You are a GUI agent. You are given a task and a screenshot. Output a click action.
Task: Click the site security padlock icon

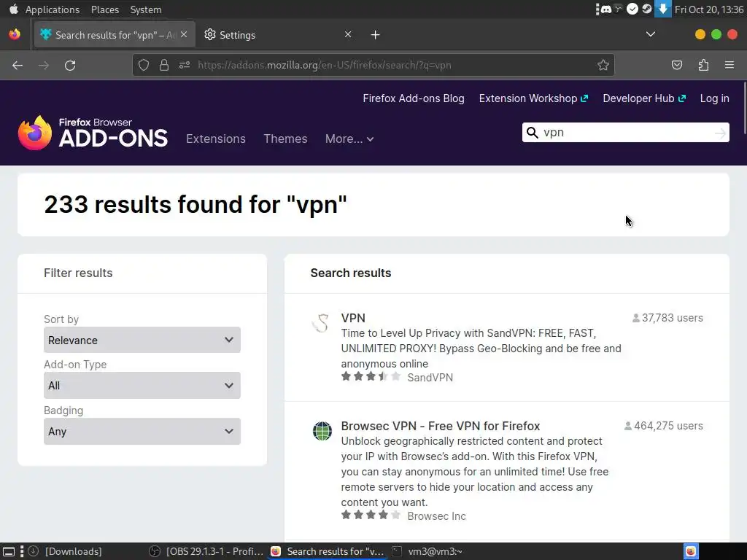[164, 65]
